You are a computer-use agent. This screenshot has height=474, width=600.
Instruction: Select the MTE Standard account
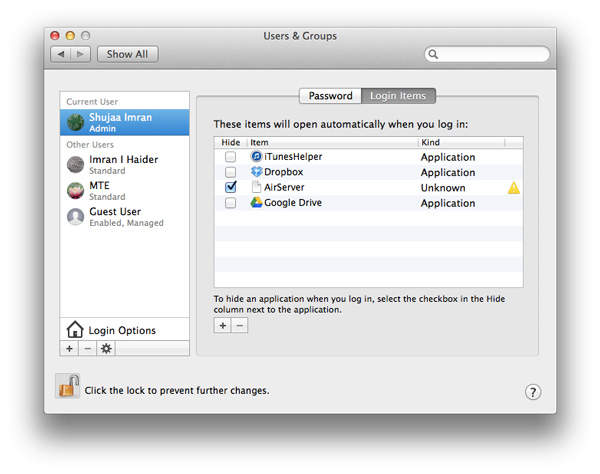coord(124,191)
